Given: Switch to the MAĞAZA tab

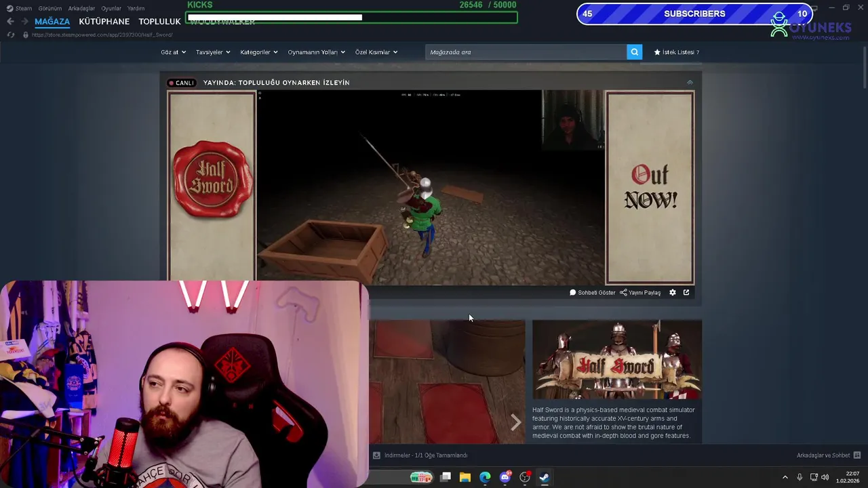Looking at the screenshot, I should 52,22.
